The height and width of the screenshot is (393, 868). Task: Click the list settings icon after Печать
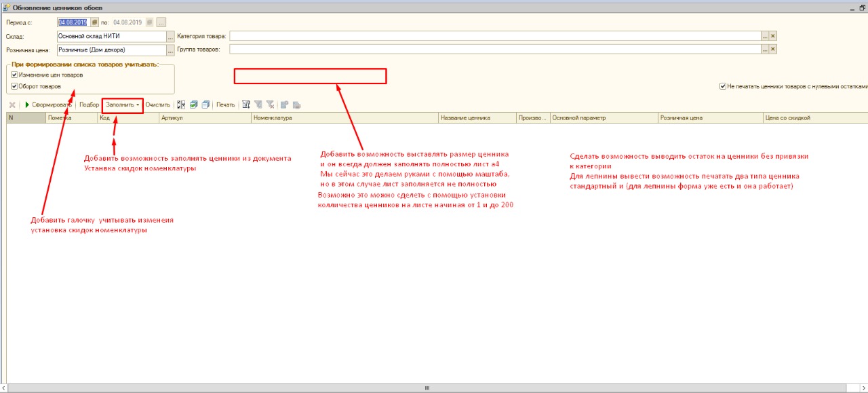pos(246,105)
